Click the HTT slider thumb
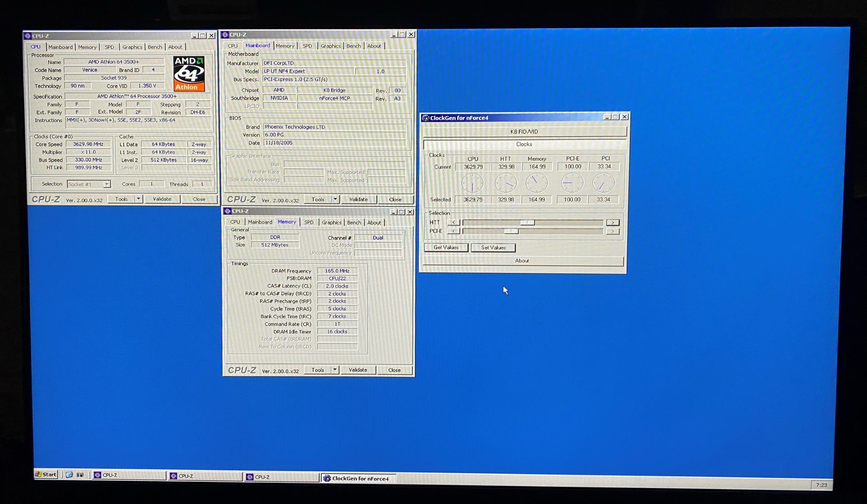This screenshot has height=504, width=867. pyautogui.click(x=527, y=222)
